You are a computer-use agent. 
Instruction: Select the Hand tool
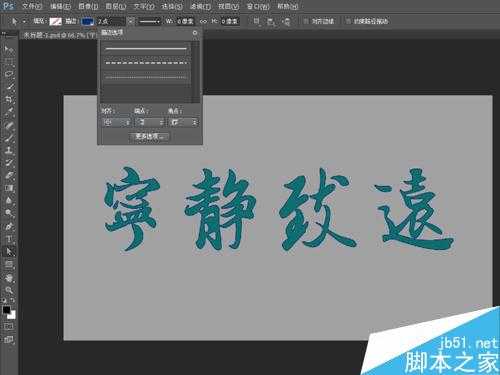click(x=9, y=277)
